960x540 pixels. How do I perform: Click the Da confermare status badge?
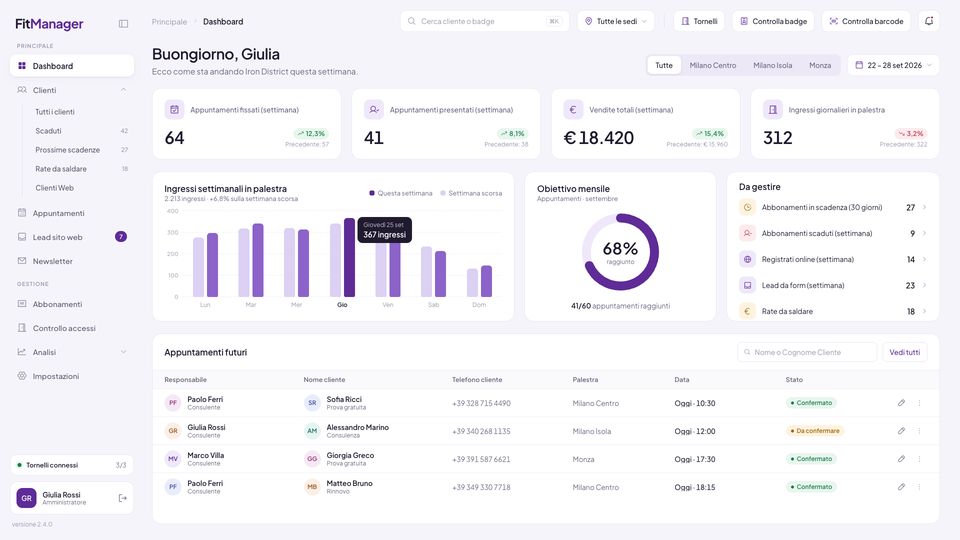[814, 431]
